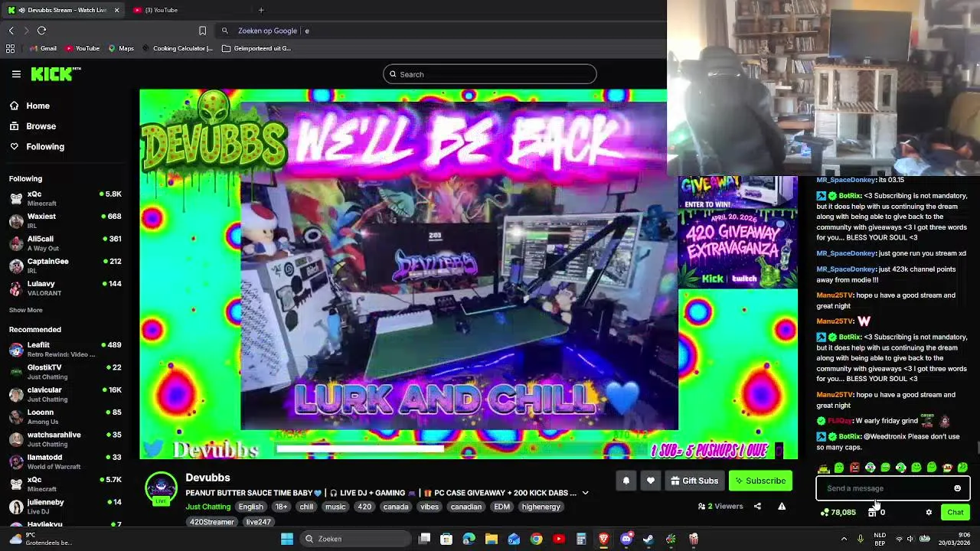980x551 pixels.
Task: Click the notification bell for Devubbs
Action: click(x=626, y=481)
